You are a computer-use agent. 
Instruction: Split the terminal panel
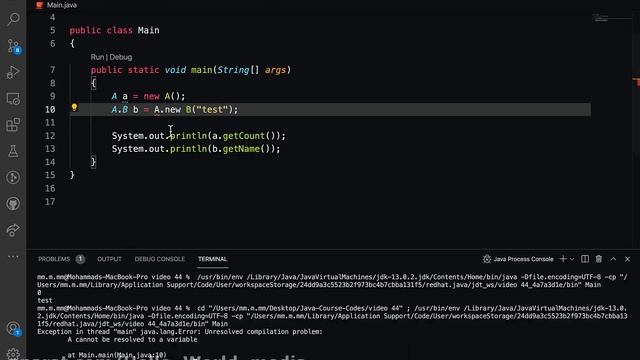[585, 259]
